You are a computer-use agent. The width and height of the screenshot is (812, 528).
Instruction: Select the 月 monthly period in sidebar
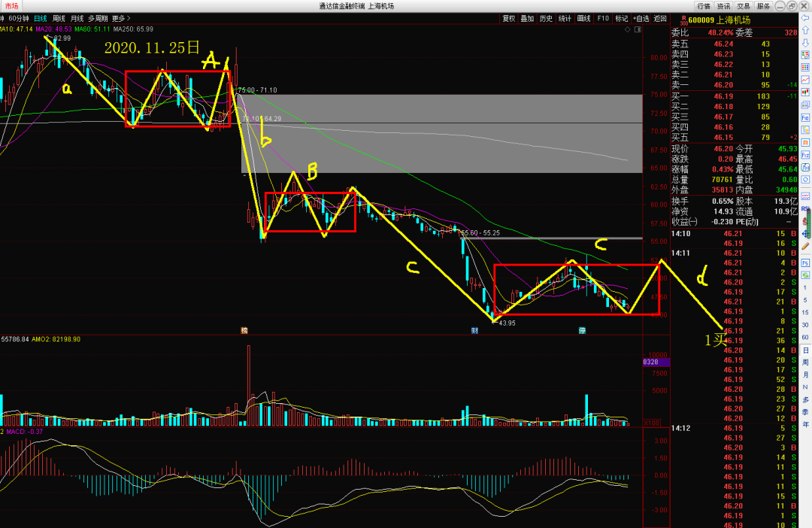(805, 375)
